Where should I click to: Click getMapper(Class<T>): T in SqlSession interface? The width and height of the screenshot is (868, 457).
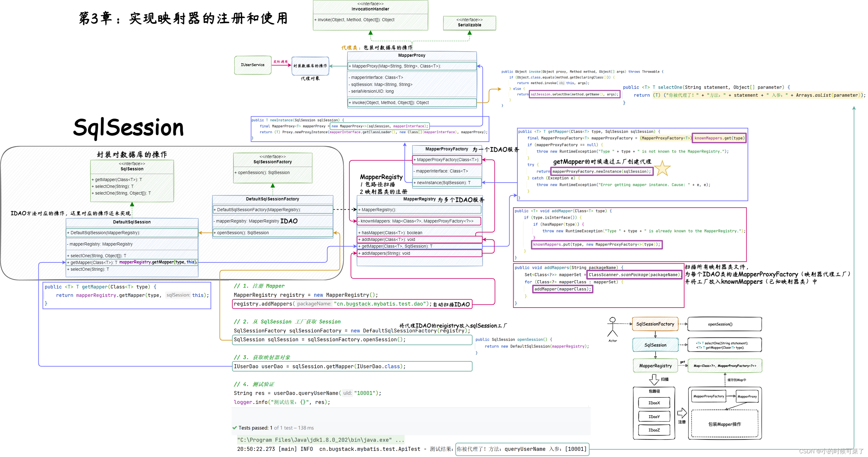[117, 180]
